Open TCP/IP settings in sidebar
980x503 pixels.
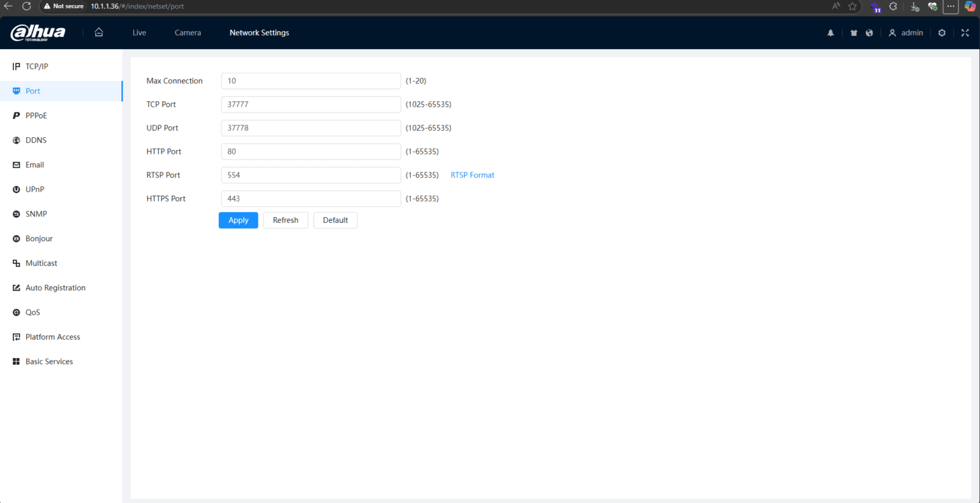coord(36,66)
